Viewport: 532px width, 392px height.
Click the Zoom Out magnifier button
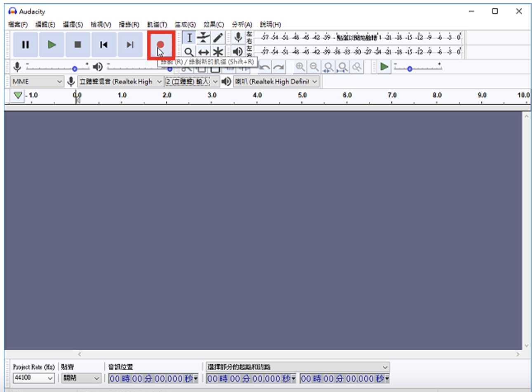pyautogui.click(x=314, y=67)
